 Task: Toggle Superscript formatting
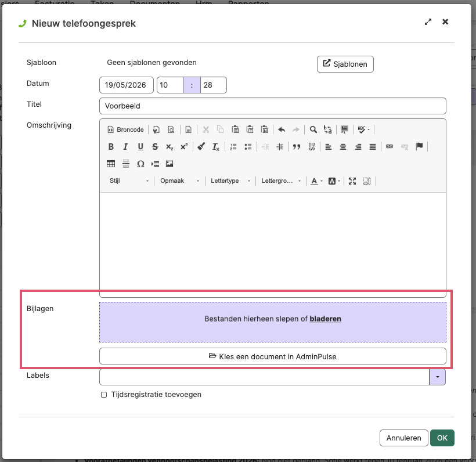point(184,147)
